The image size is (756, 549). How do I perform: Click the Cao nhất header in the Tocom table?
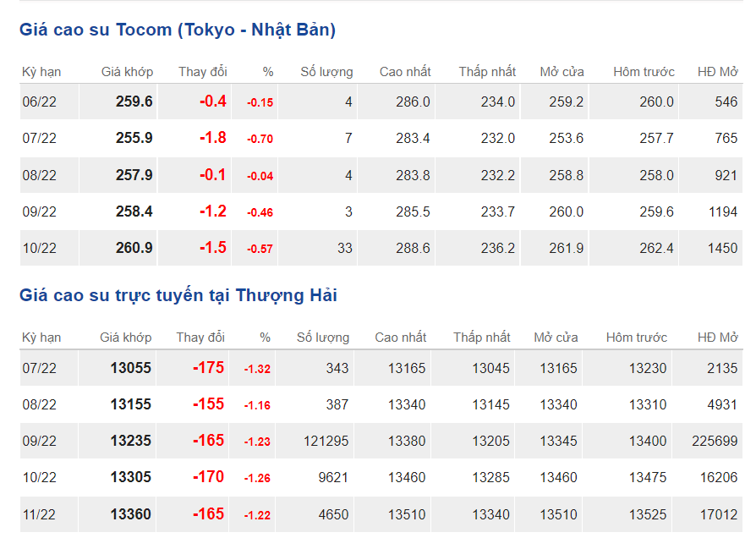(x=404, y=72)
